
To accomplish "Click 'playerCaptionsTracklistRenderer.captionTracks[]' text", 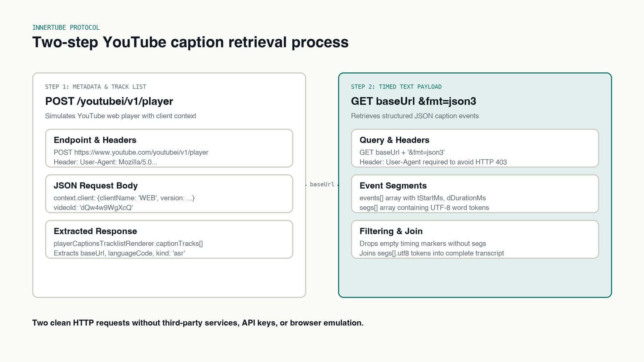I will coord(128,243).
